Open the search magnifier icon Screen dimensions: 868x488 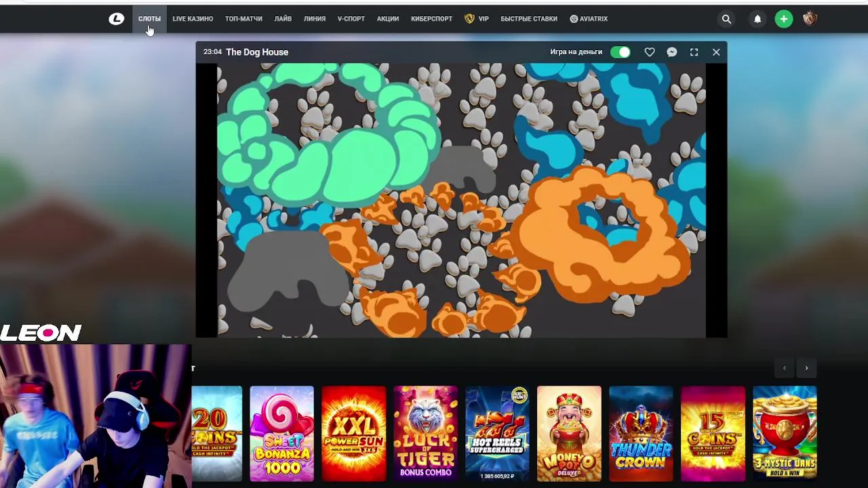pos(726,19)
